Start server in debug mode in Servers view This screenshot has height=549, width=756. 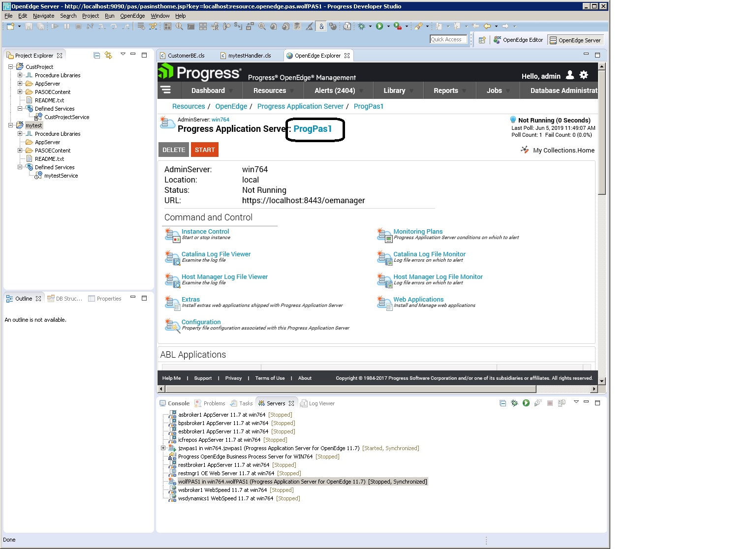pyautogui.click(x=514, y=403)
